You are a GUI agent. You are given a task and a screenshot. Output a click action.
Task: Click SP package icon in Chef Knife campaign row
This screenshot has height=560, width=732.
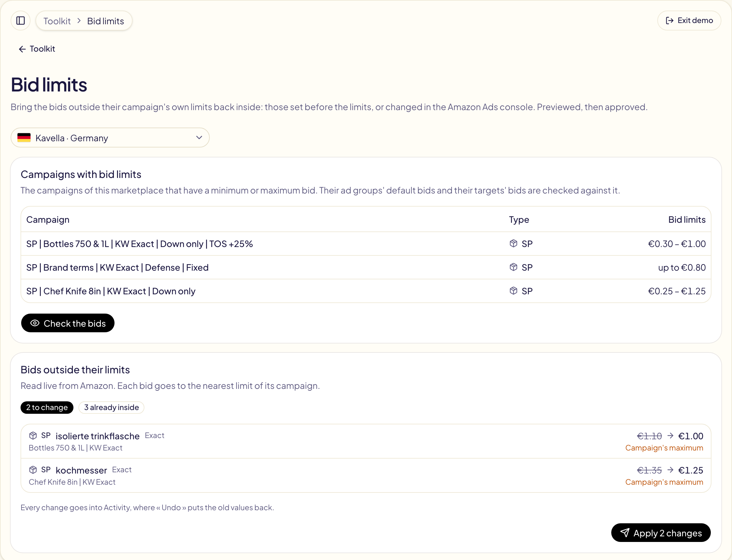[x=514, y=291]
